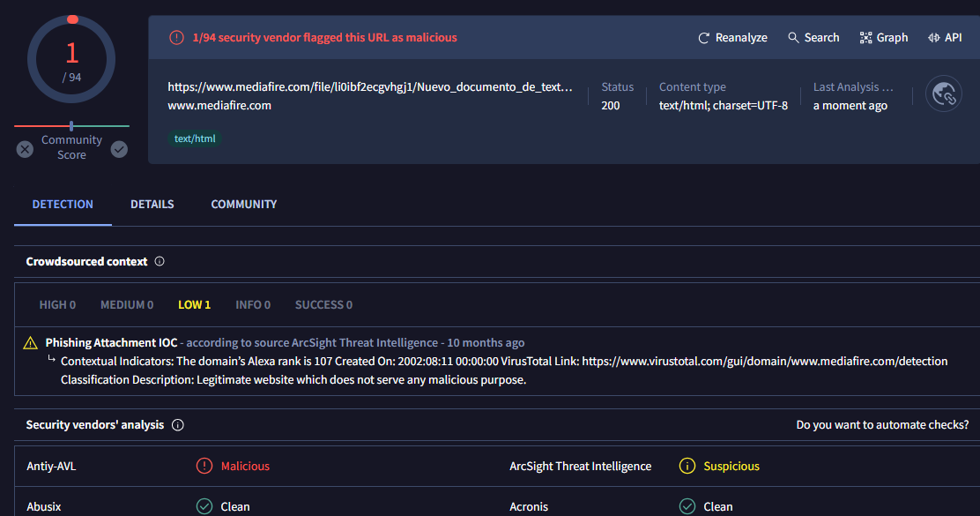Click the Classification Description line
Screen dimensions: 980x516
tap(293, 379)
